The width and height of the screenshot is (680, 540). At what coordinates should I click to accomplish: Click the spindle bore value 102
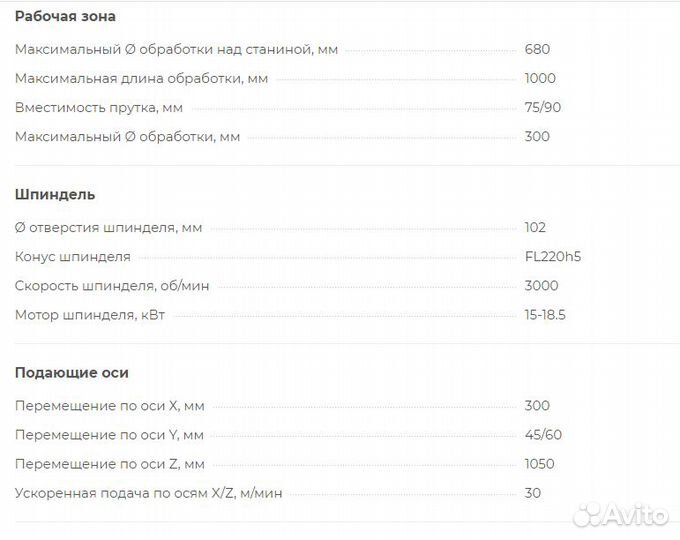pyautogui.click(x=535, y=227)
